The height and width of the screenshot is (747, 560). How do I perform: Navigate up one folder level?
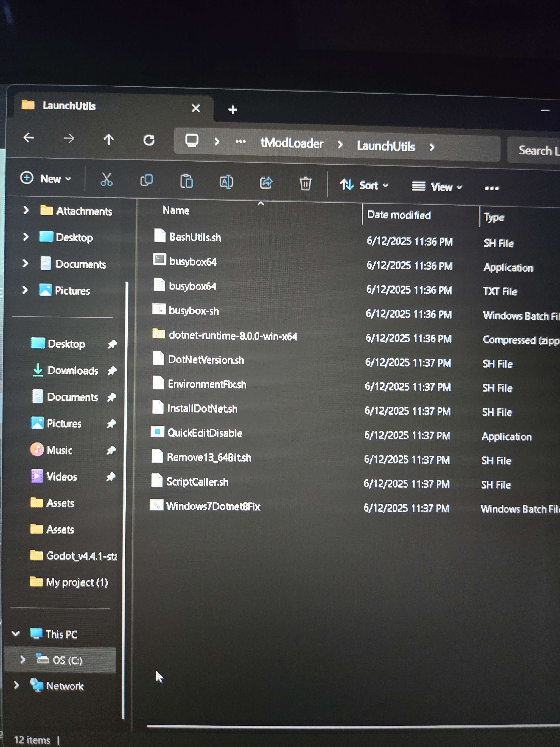pos(109,139)
